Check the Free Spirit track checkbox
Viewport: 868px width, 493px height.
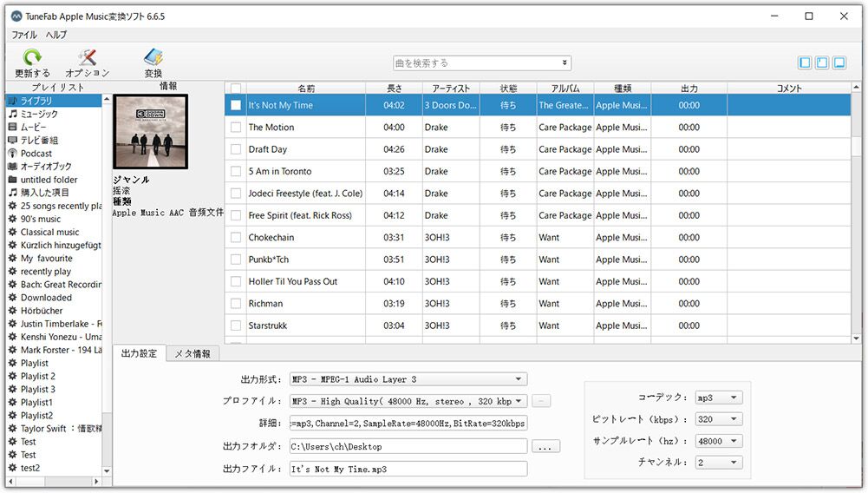point(236,215)
